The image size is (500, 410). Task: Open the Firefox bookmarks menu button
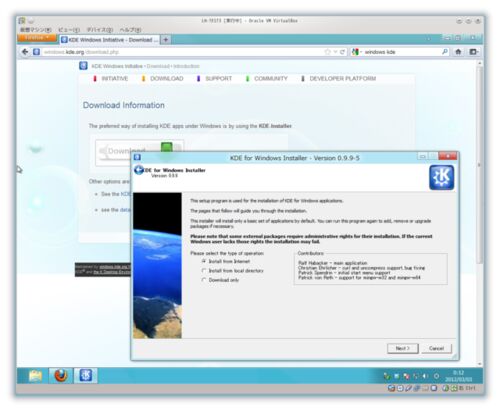tap(473, 52)
